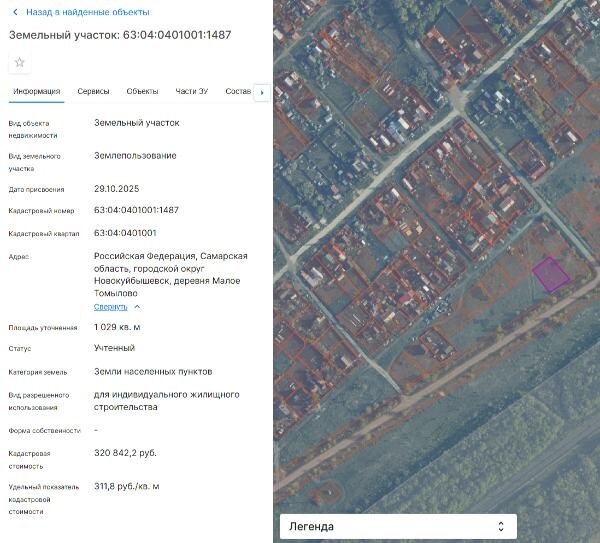Screen dimensions: 600x543
Task: Switch to the Информация tab
Action: point(37,91)
